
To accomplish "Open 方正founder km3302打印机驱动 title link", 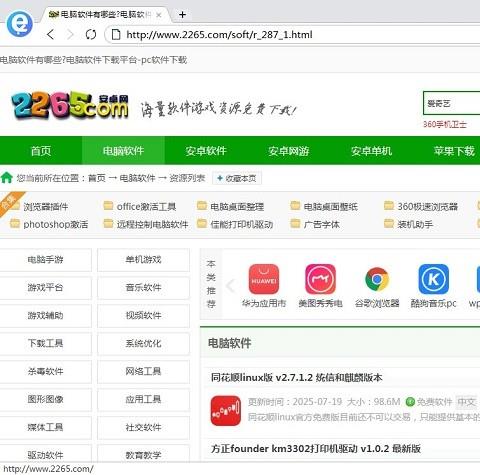I will coord(316,449).
